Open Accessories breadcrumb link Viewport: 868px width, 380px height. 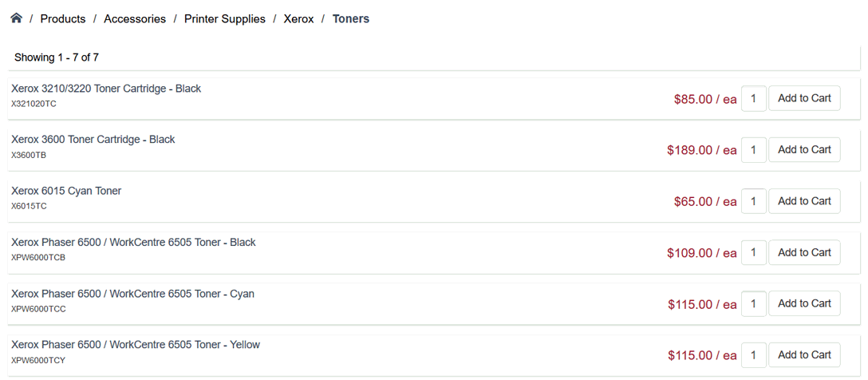point(135,19)
